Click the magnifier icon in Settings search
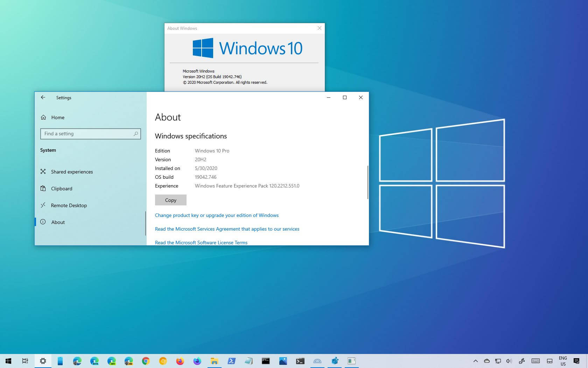This screenshot has height=368, width=588. pyautogui.click(x=136, y=134)
